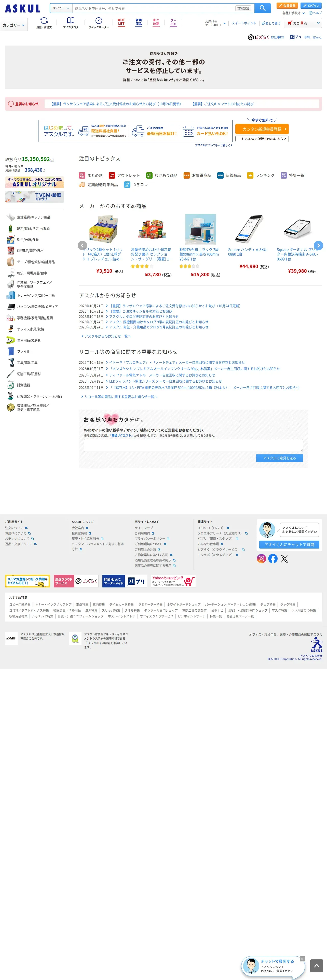The width and height of the screenshot is (327, 980).
Task: Click previous arrow in recommended products carousel
Action: pos(82,245)
